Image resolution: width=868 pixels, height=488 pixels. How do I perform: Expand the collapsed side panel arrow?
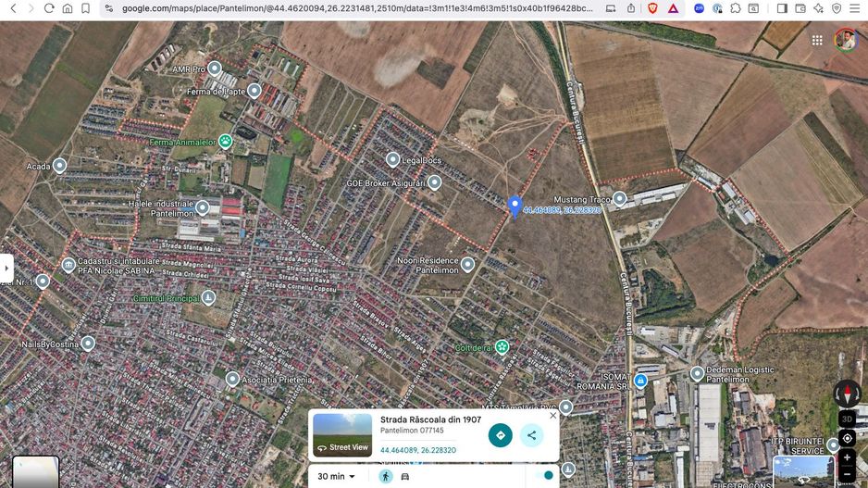6,269
